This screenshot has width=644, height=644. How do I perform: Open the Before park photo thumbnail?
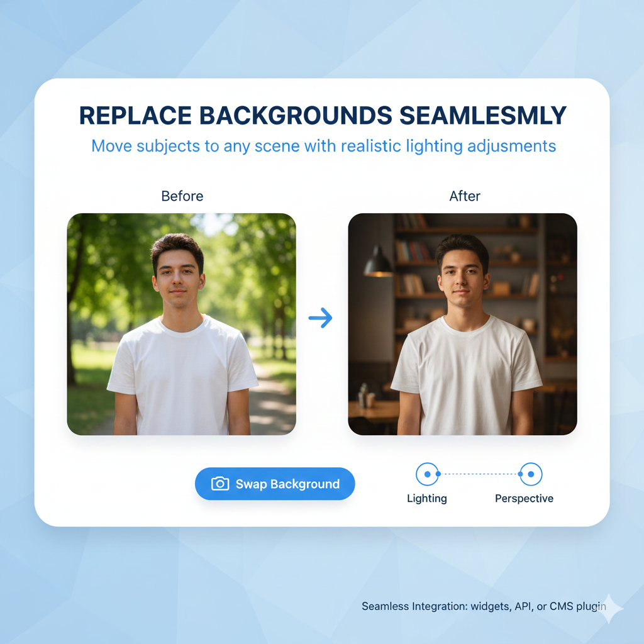click(182, 324)
